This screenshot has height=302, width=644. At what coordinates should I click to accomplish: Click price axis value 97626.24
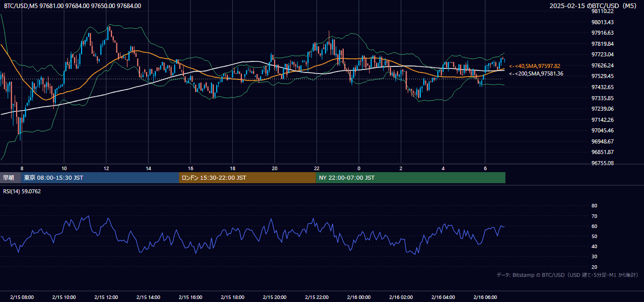(602, 65)
